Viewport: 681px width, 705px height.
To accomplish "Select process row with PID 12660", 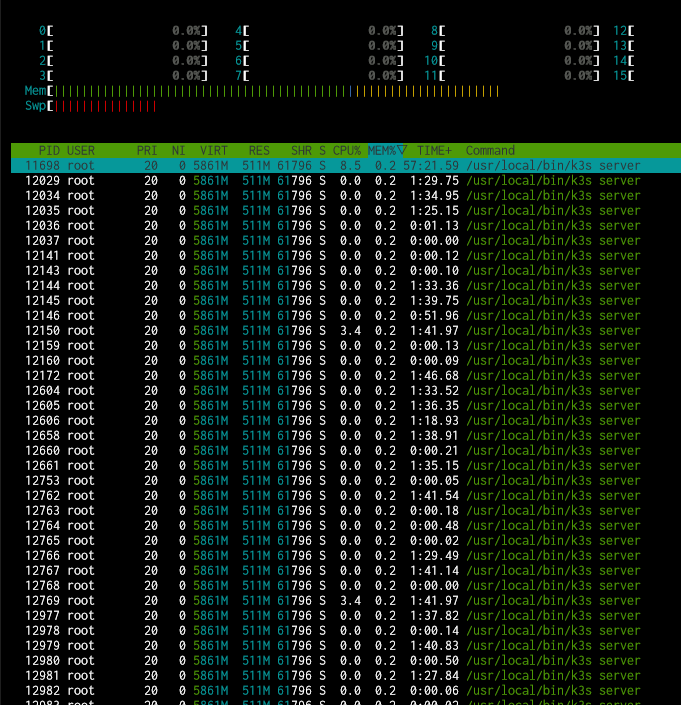I will [346, 451].
